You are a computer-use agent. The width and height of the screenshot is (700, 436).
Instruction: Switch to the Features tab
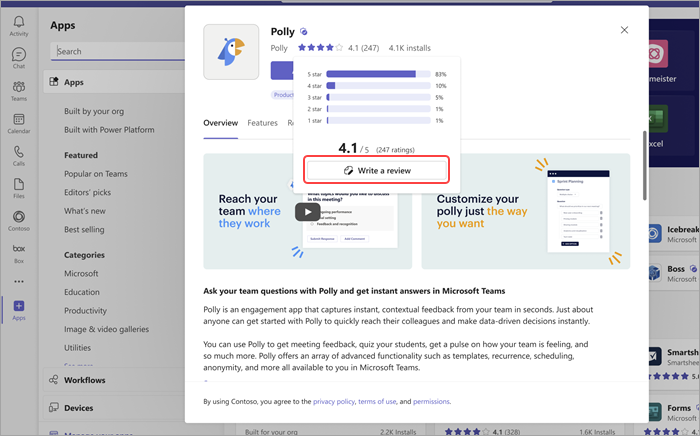[262, 123]
